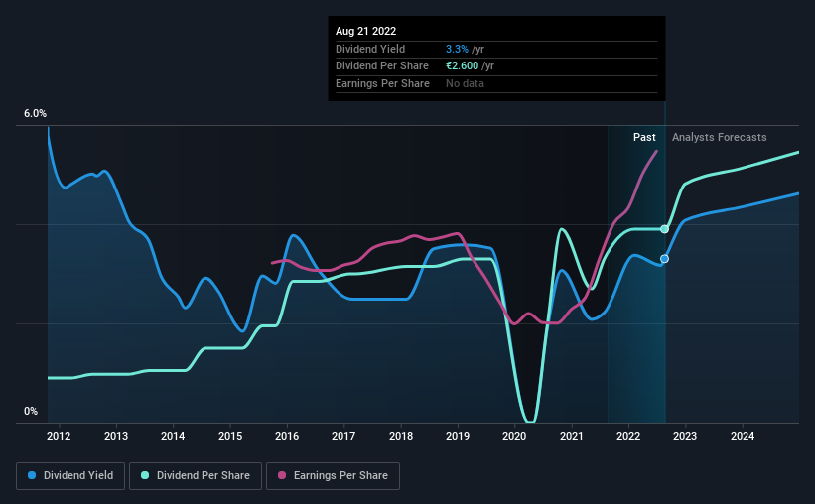Image resolution: width=815 pixels, height=504 pixels.
Task: Click the 0% y-axis label
Action: (x=31, y=411)
